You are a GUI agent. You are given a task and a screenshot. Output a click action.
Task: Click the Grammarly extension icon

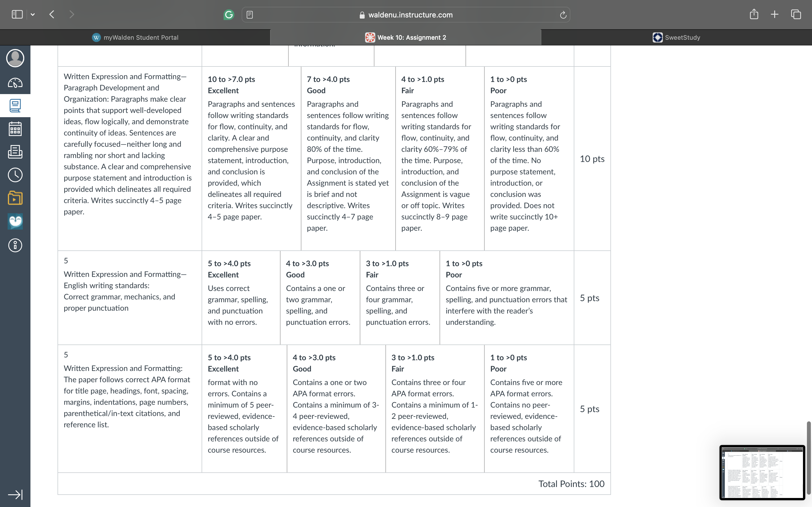coord(229,15)
